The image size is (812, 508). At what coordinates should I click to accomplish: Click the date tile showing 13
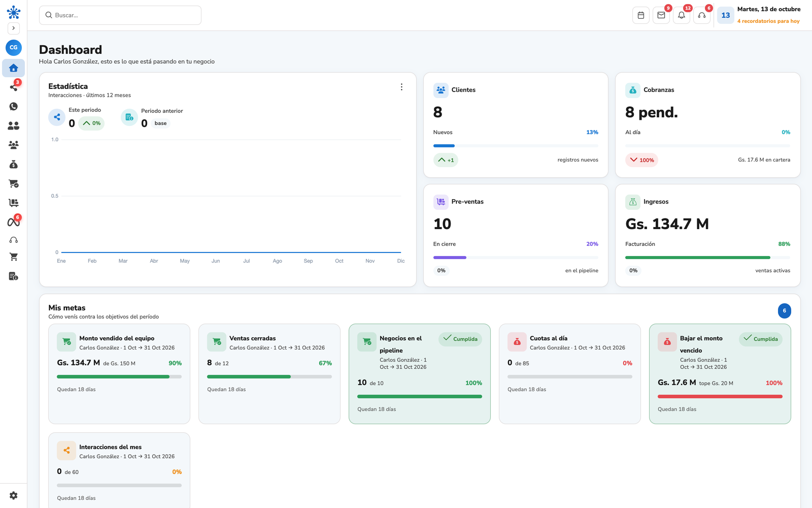[726, 15]
